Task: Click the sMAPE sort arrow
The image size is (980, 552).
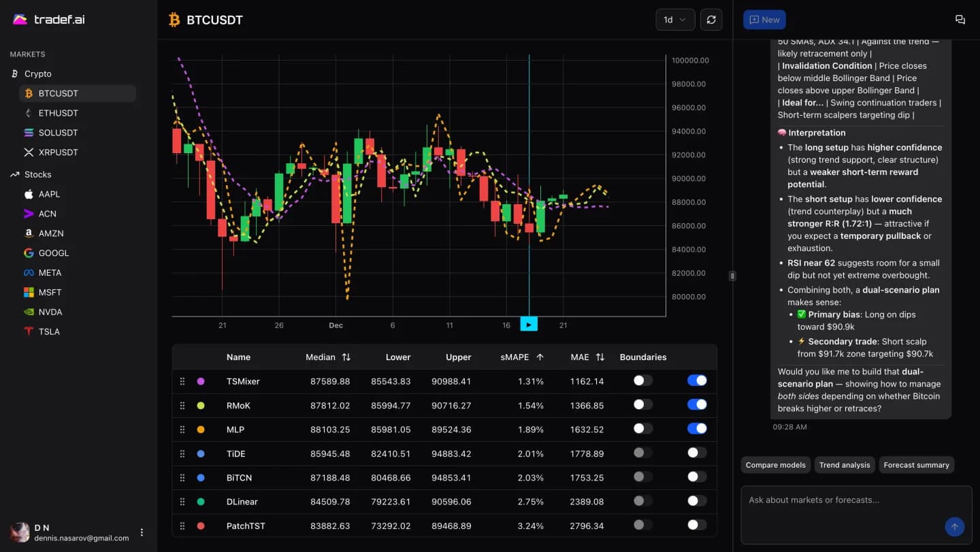Action: click(541, 357)
